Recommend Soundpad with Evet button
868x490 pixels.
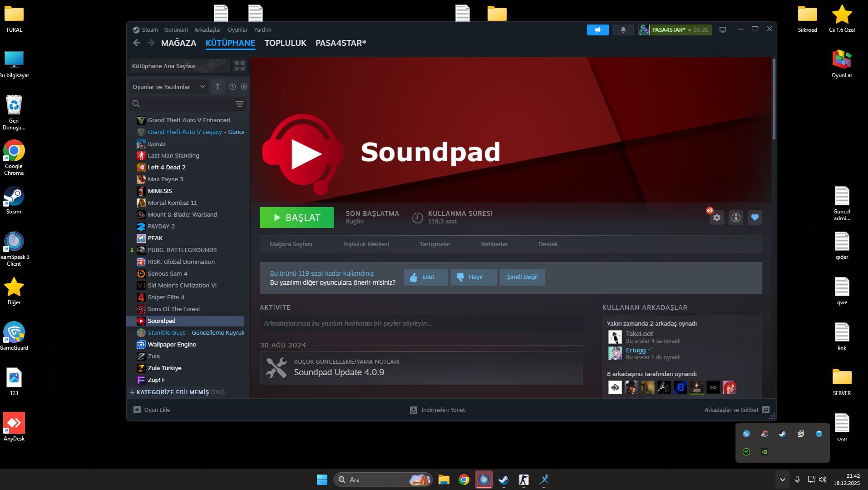click(x=426, y=277)
